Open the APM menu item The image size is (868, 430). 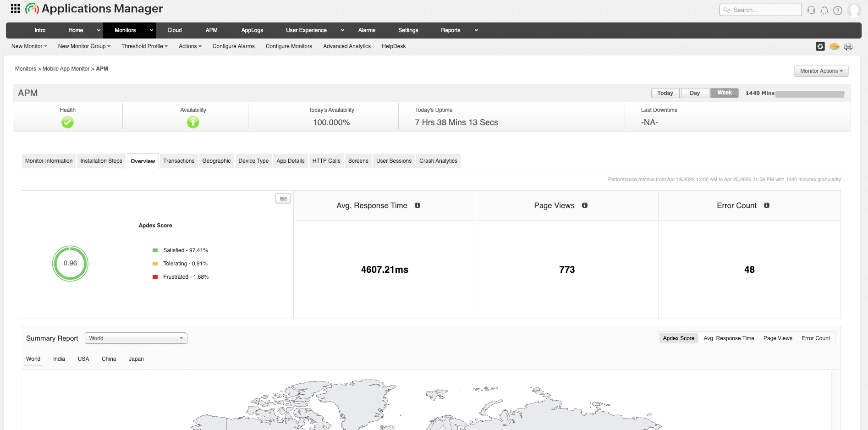point(211,30)
